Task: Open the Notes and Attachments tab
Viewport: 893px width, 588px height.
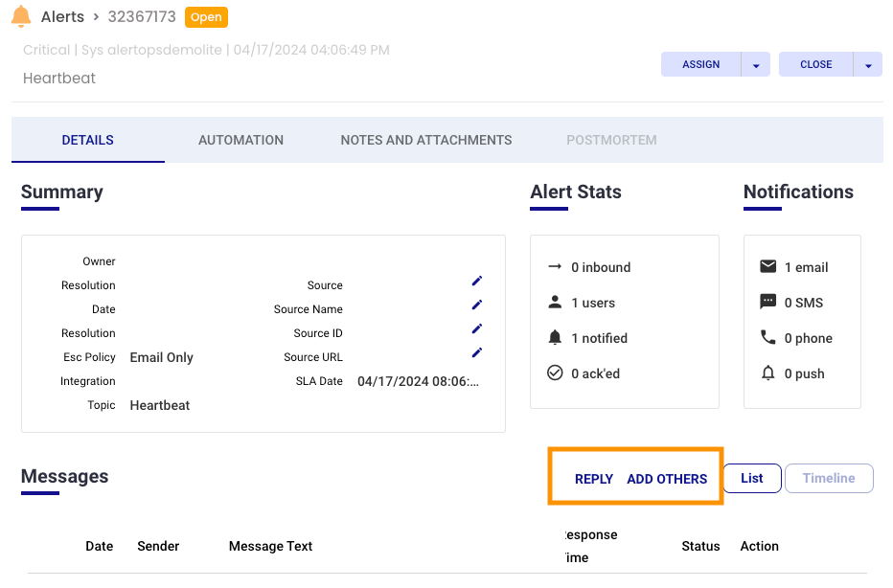Action: (x=426, y=140)
